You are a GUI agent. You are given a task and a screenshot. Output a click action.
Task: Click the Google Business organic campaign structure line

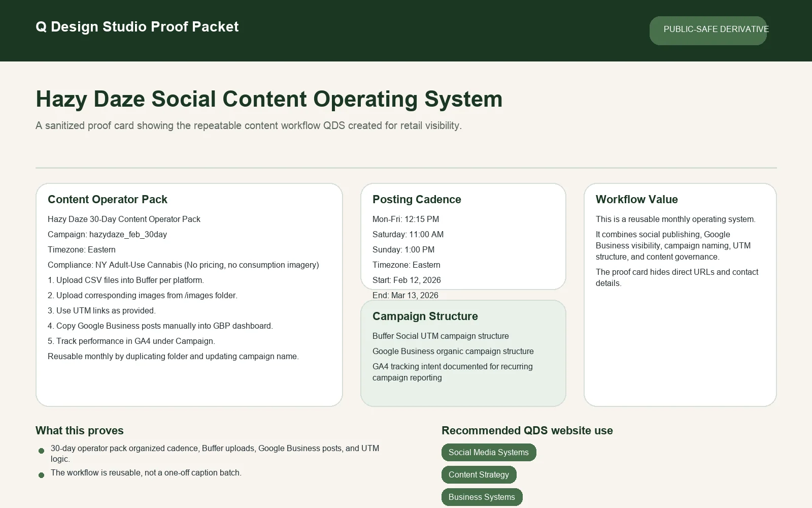click(453, 351)
